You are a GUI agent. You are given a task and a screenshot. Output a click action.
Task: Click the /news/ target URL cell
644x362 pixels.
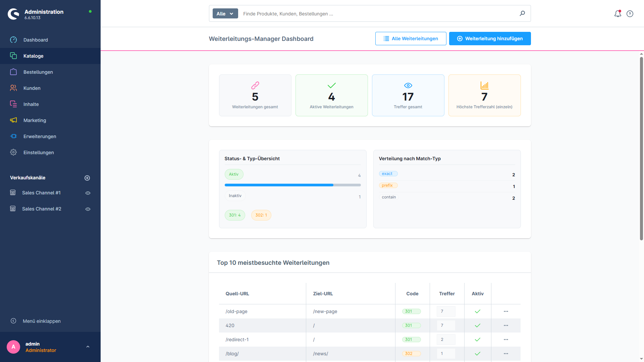[x=351, y=354]
